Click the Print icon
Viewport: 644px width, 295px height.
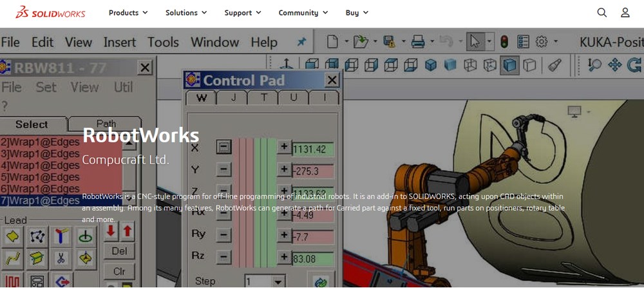[418, 41]
